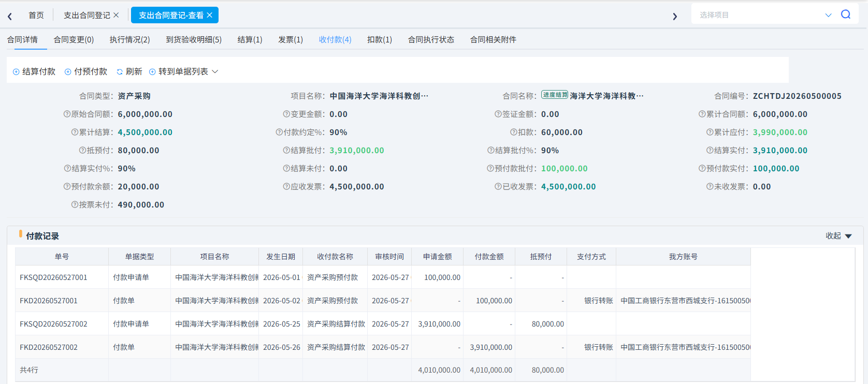
Task: Click the 进度结算 tag beside contract name
Action: pyautogui.click(x=555, y=95)
